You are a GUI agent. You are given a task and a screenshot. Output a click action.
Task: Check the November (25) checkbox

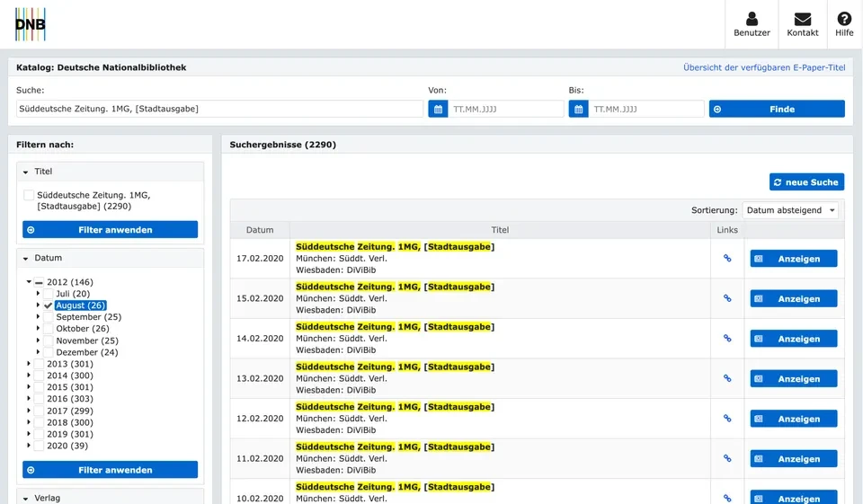48,340
